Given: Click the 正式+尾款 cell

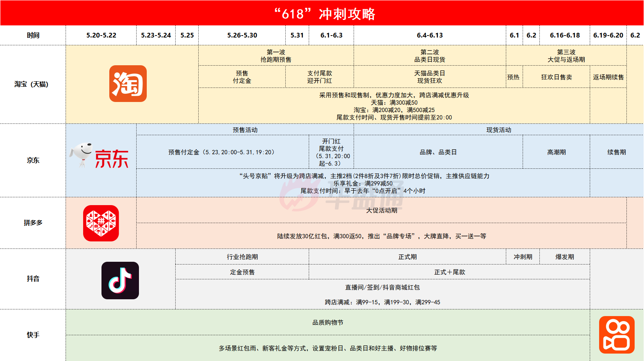Looking at the screenshot, I should point(450,272).
